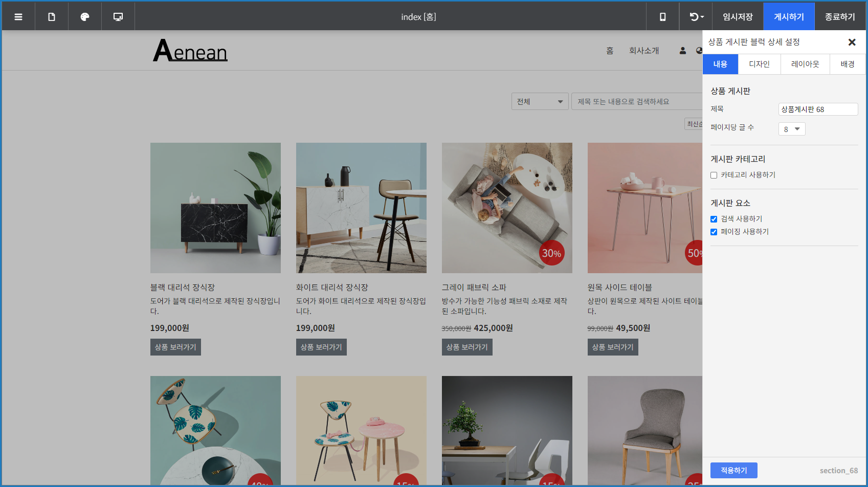Click the desktop monitor preview icon
Screen dimensions: 868x487
[x=118, y=17]
